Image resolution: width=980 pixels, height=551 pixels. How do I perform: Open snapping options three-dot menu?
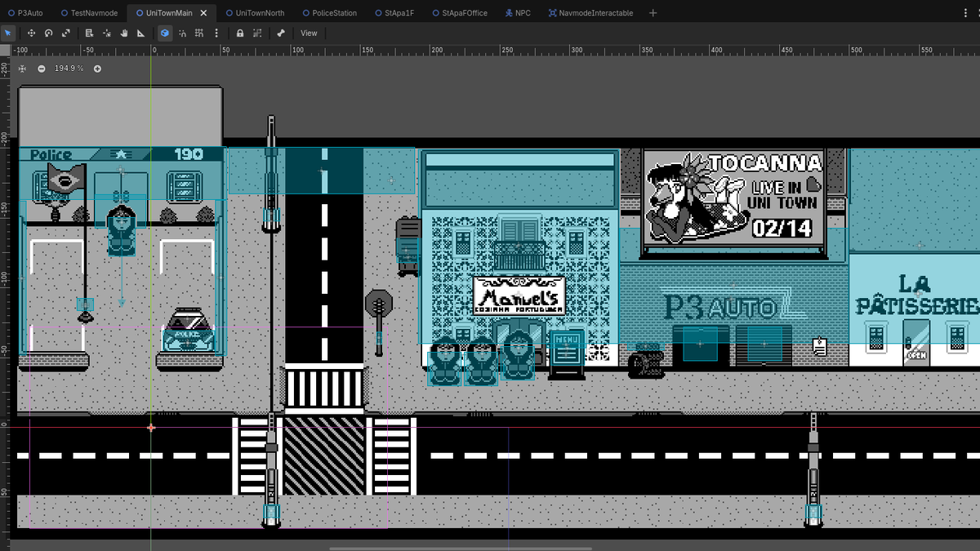click(216, 33)
